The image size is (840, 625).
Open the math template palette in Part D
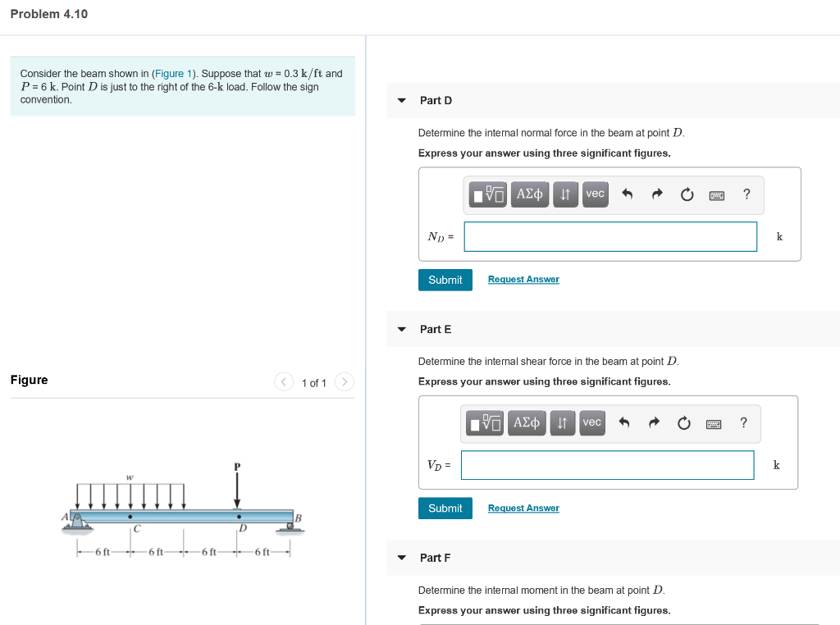point(487,194)
